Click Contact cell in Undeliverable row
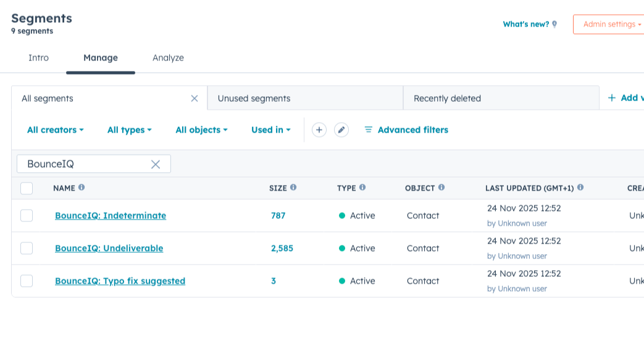 coord(422,249)
